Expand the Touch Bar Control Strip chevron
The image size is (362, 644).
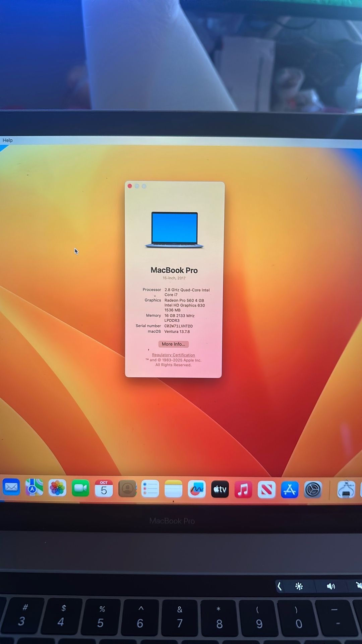pos(279,586)
